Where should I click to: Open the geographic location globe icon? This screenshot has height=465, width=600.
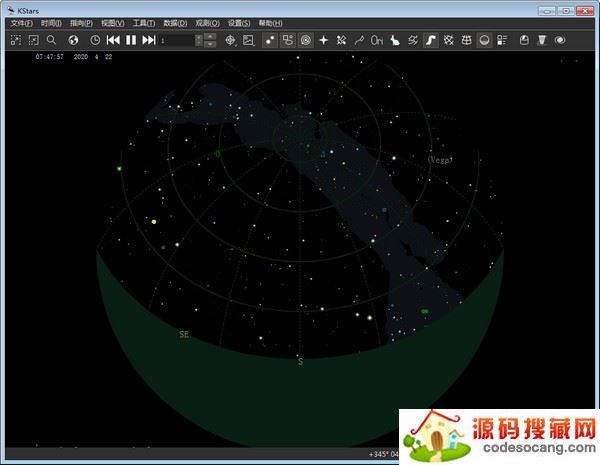(x=73, y=40)
